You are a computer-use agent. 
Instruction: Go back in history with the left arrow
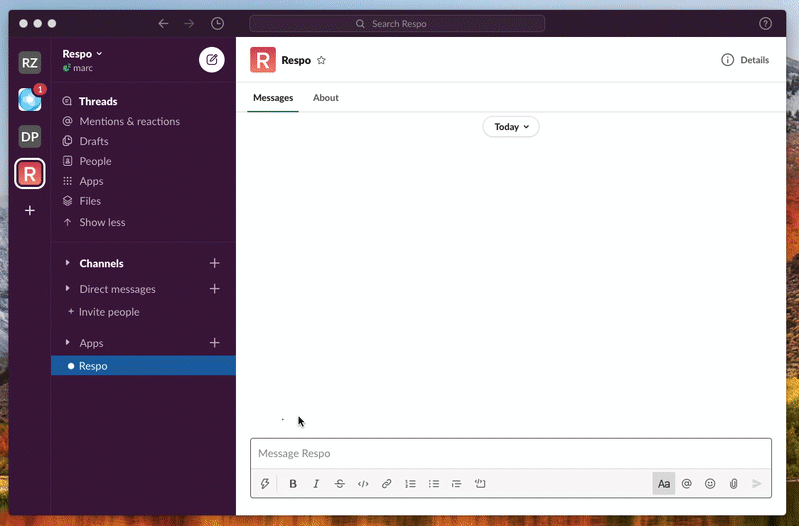pyautogui.click(x=163, y=23)
